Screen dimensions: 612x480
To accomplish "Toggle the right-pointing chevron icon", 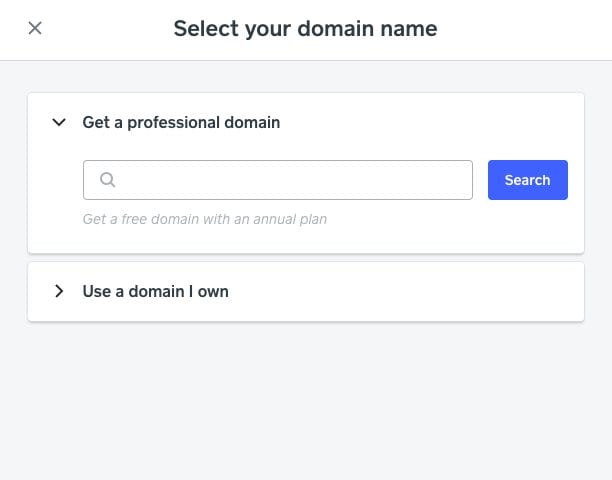I will coord(60,291).
